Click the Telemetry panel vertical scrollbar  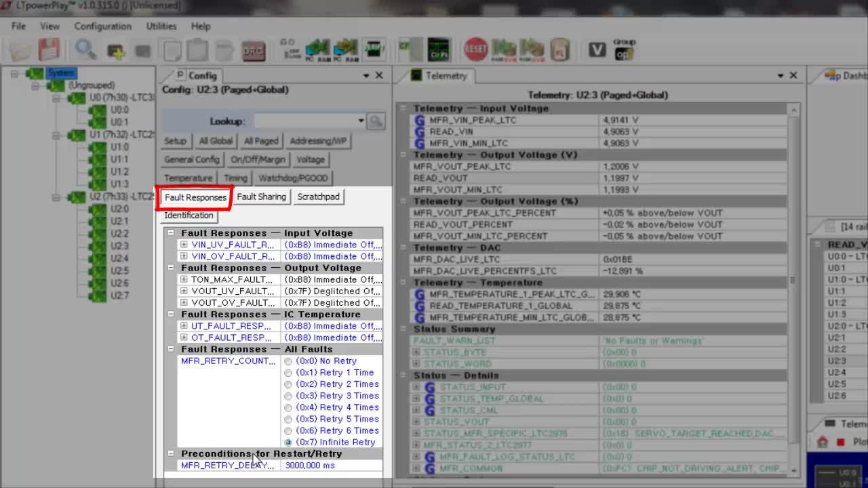[x=793, y=279]
